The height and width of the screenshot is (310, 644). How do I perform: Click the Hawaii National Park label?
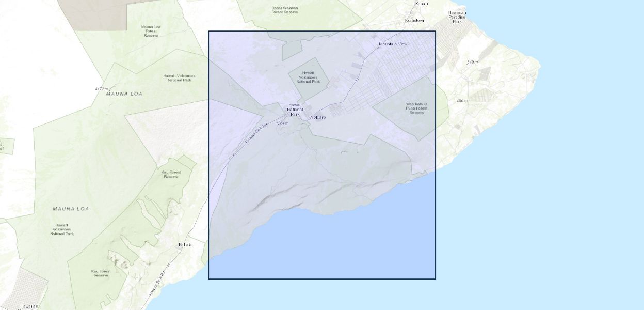pos(295,109)
